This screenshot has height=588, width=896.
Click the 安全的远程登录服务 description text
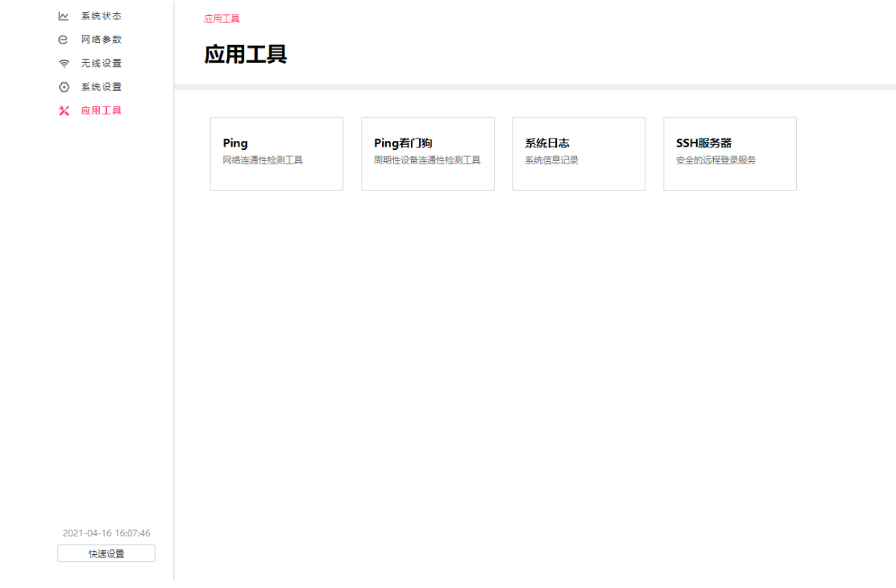click(x=715, y=159)
